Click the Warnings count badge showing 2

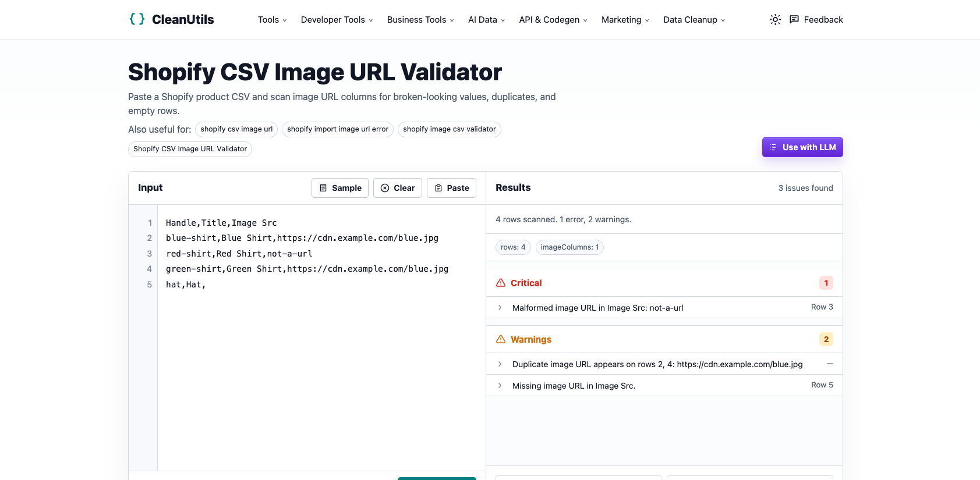(x=826, y=339)
